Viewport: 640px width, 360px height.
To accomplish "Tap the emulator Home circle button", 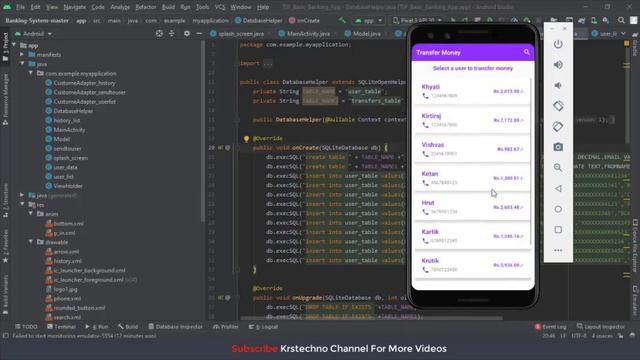I will [x=558, y=209].
